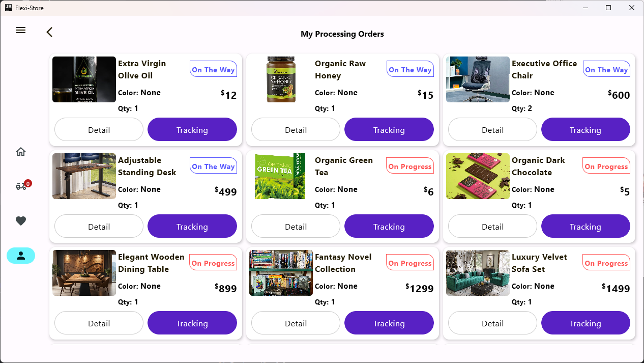
Task: Open Detail for Organic Raw Honey
Action: pos(296,130)
